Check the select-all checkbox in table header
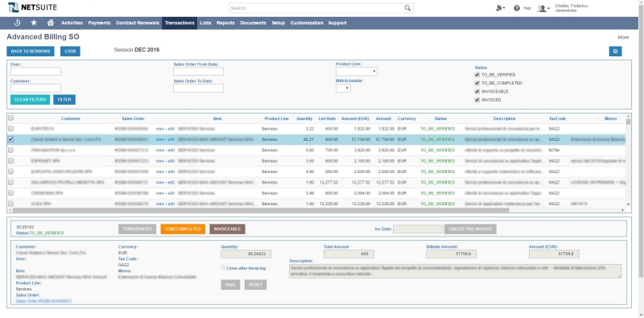Image resolution: width=644 pixels, height=318 pixels. coord(10,118)
